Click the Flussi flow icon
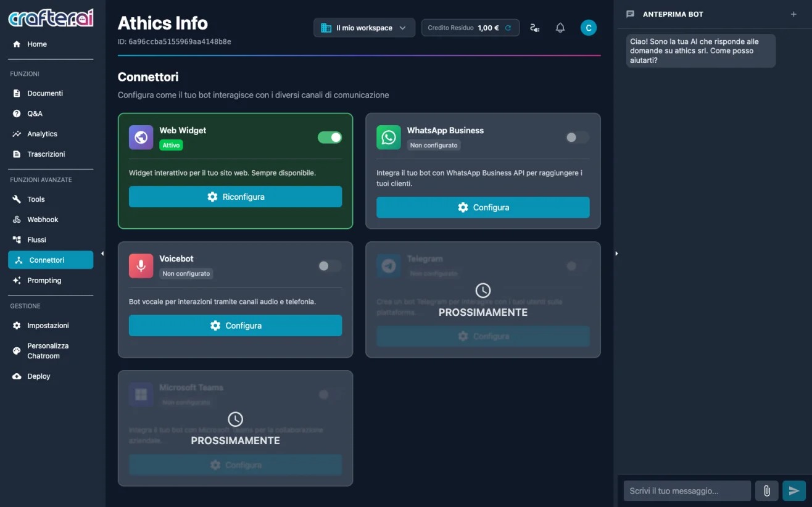This screenshot has height=507, width=812. click(17, 240)
